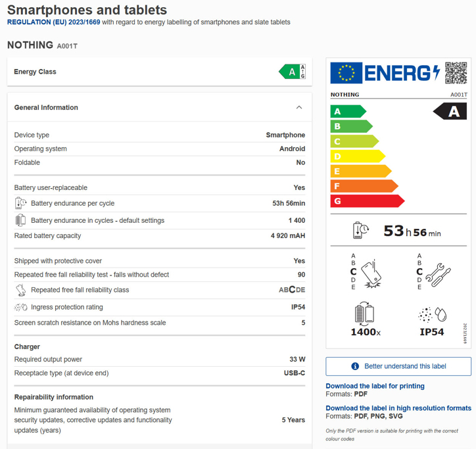The height and width of the screenshot is (449, 476).
Task: Collapse the General Information section
Action: coord(299,108)
